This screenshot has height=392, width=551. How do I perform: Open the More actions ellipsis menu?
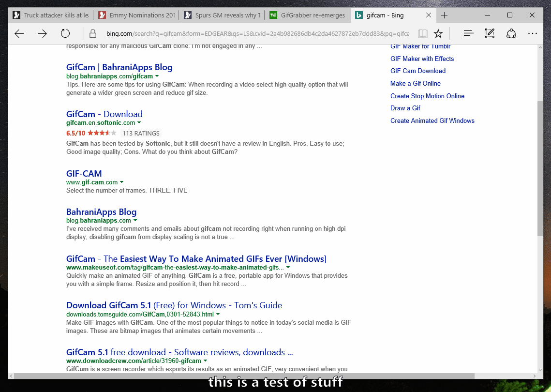point(533,33)
